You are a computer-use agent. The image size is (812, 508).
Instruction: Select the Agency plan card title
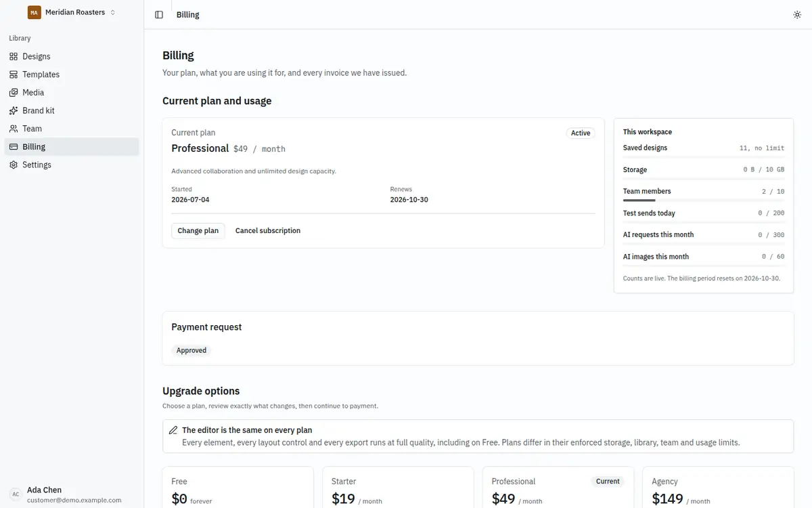pyautogui.click(x=664, y=482)
